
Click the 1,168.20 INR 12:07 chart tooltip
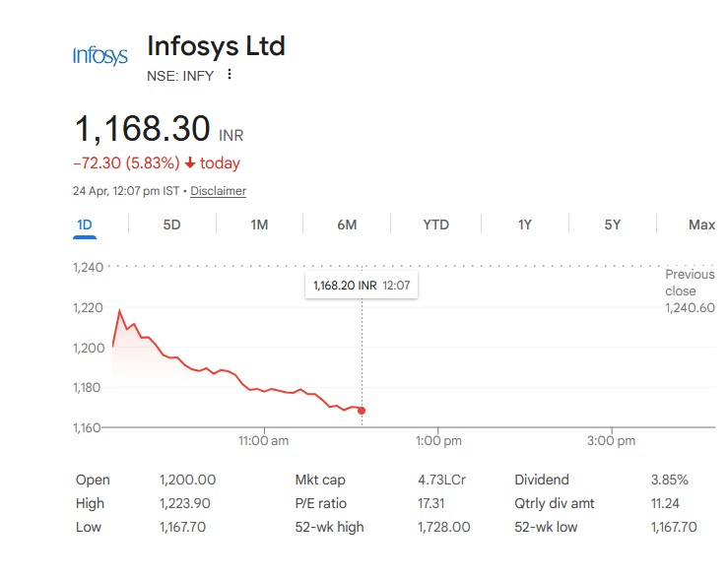pos(361,285)
